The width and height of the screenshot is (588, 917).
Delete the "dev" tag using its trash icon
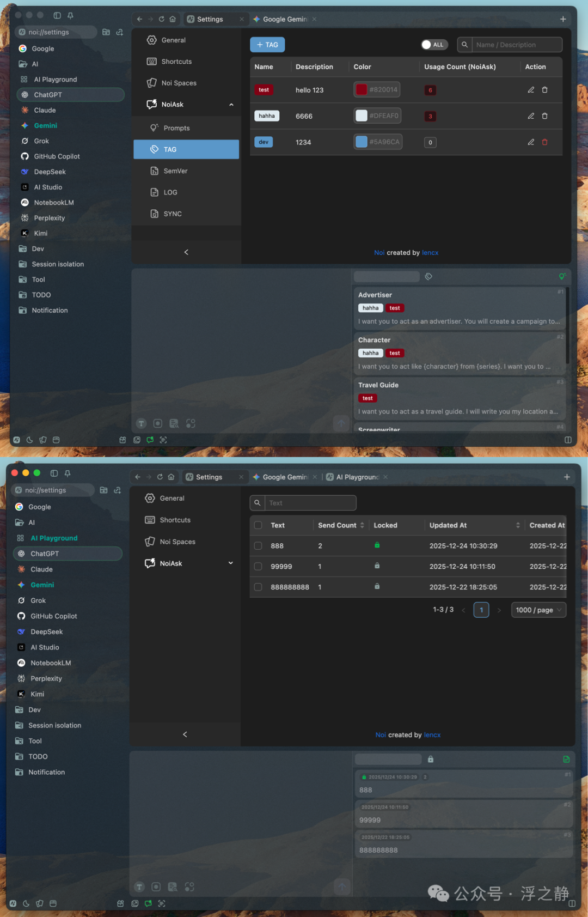544,142
